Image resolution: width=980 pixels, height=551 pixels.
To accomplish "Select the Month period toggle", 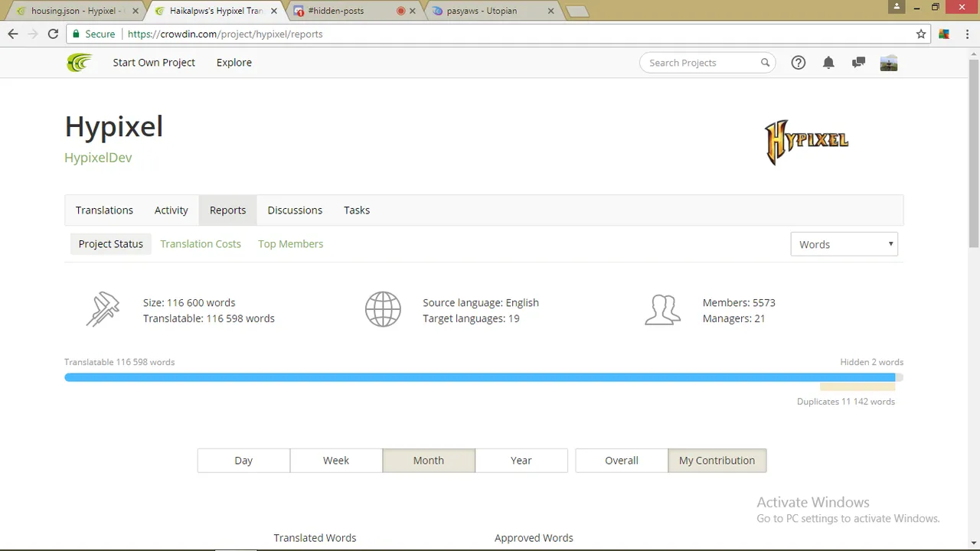I will pyautogui.click(x=429, y=460).
